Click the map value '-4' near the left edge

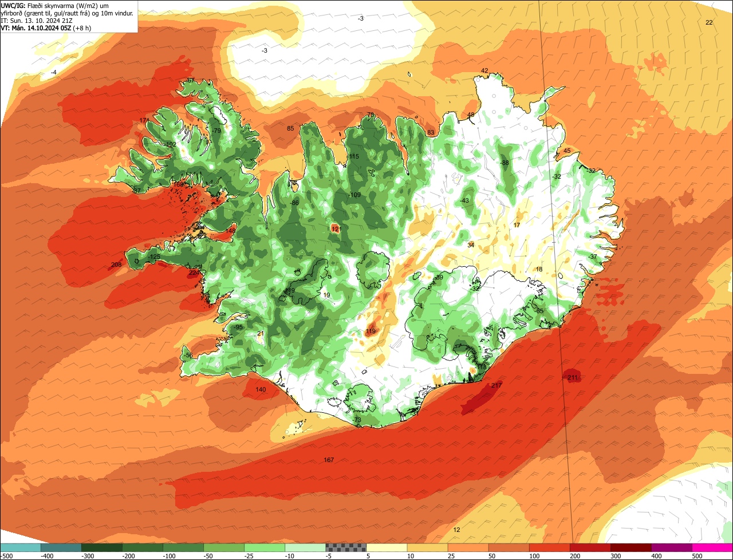pyautogui.click(x=53, y=72)
